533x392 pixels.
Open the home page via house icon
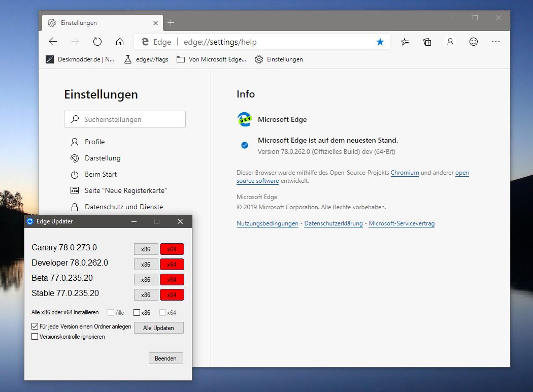[120, 42]
